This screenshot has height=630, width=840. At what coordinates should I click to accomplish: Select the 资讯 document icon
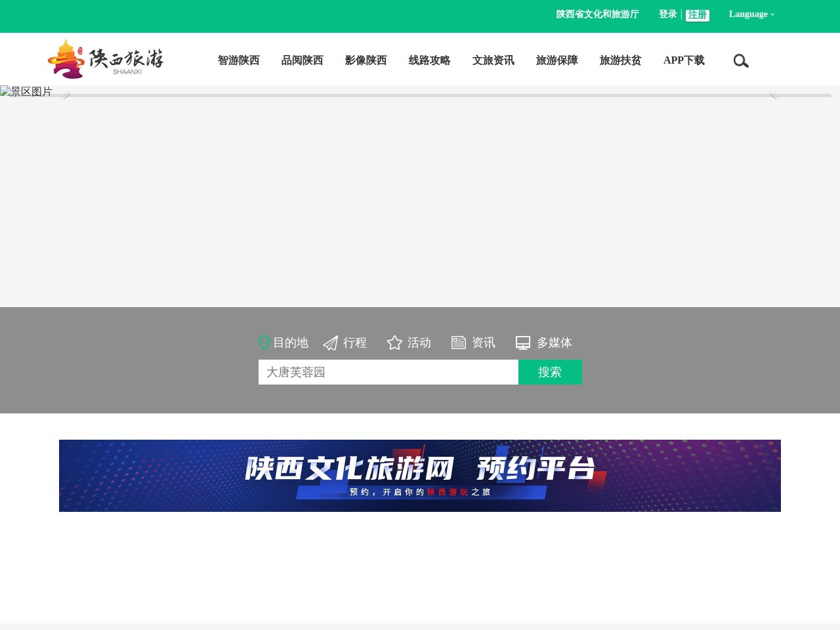click(459, 342)
